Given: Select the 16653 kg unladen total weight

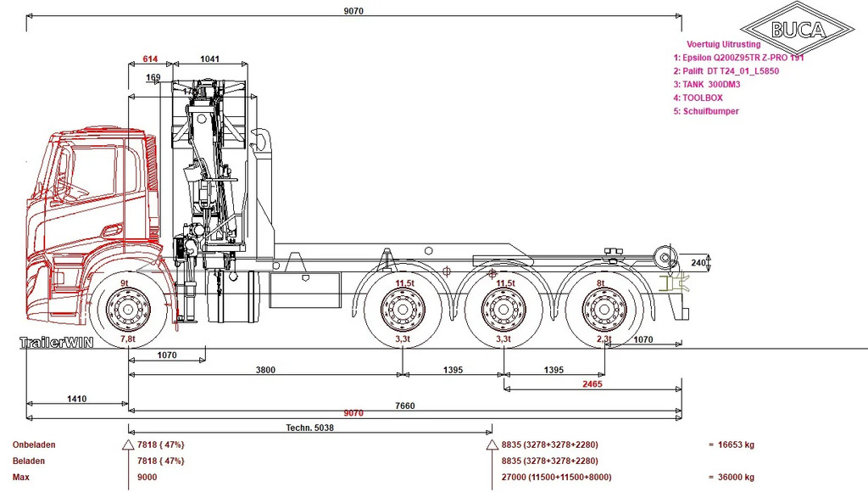Looking at the screenshot, I should coord(736,444).
